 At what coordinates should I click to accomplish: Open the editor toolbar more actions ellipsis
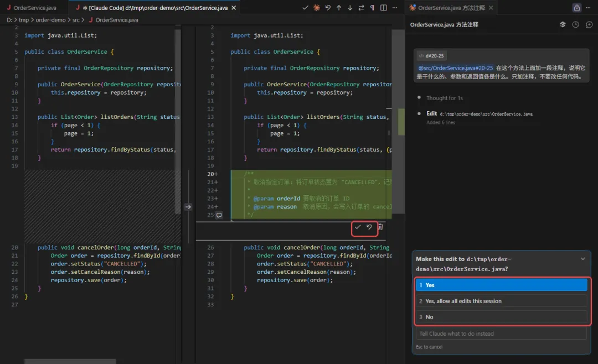tap(395, 8)
